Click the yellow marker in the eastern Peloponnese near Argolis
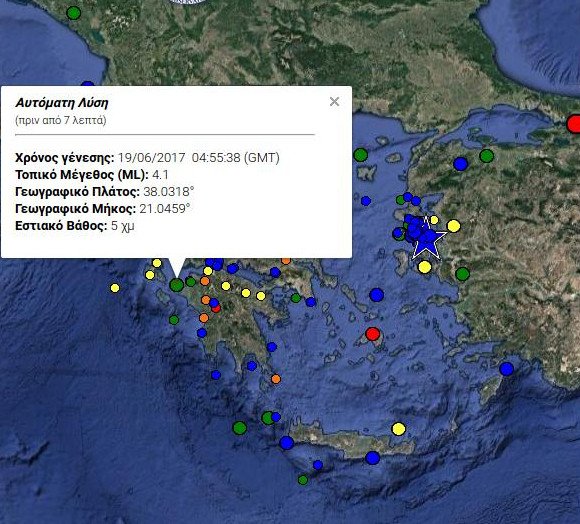Screen dimensions: 580x524 tap(261, 296)
